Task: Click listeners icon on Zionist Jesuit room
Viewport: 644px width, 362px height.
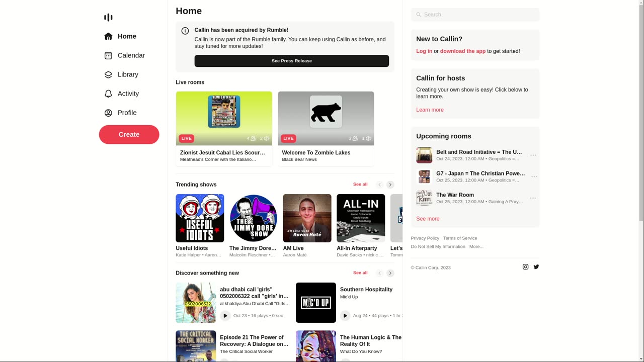Action: pyautogui.click(x=253, y=138)
